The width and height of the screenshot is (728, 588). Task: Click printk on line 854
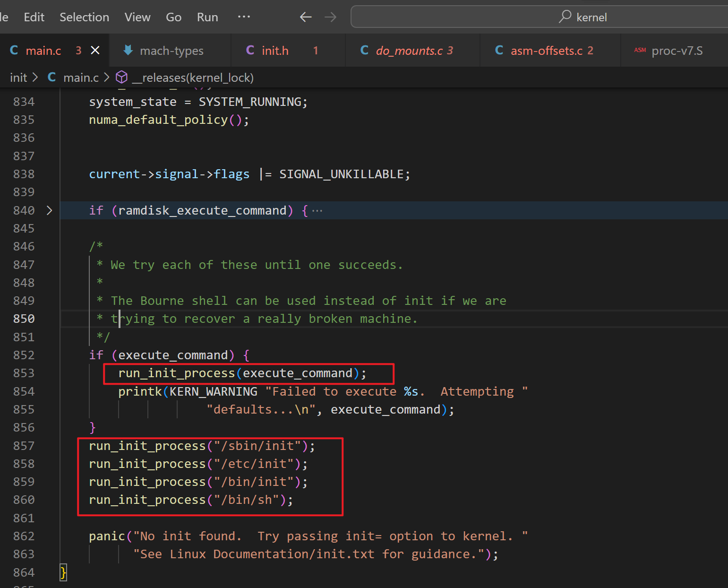140,391
